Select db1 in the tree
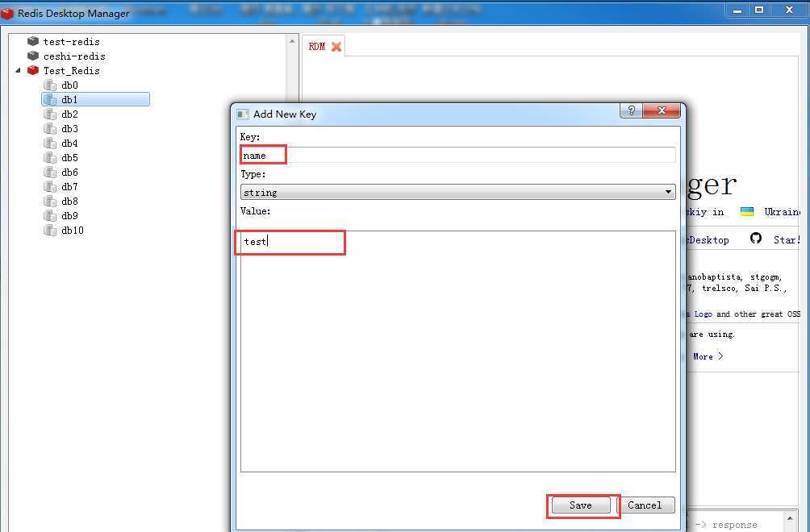 point(69,100)
